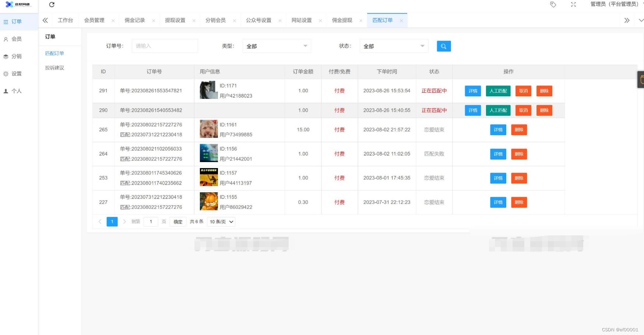Viewport: 644px width, 335px height.
Task: Click 人工匹配 for order 291
Action: pyautogui.click(x=498, y=91)
